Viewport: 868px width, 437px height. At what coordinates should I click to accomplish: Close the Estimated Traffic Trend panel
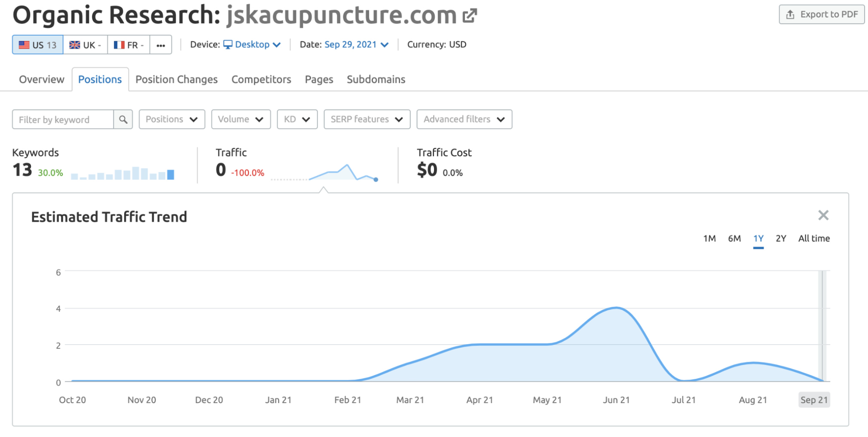(x=823, y=215)
